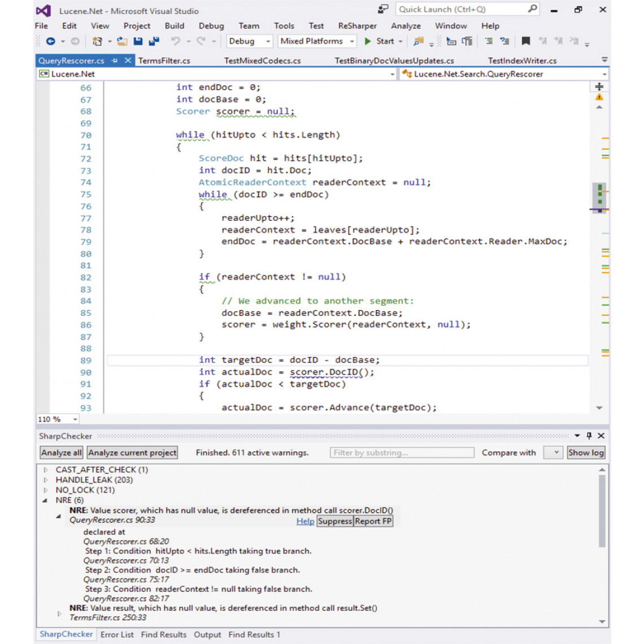Image resolution: width=644 pixels, height=644 pixels.
Task: Click the editor split window handle icon
Action: tap(599, 86)
